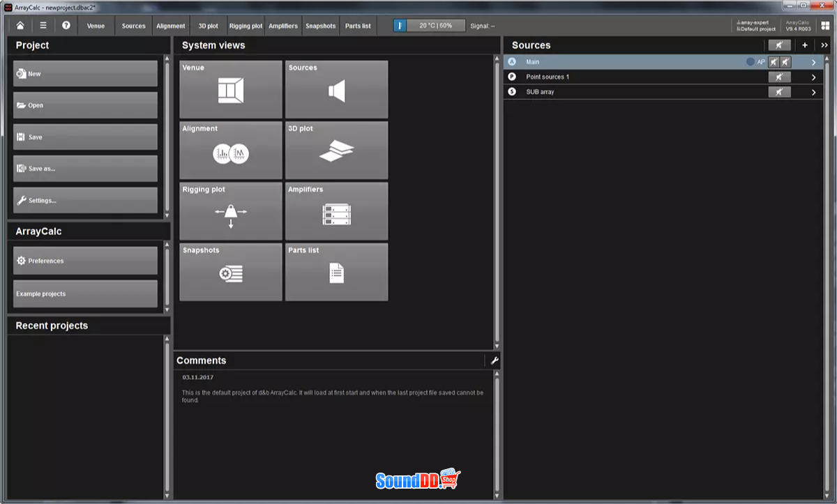Click the Save as... button
Screen dimensions: 837x504
tap(85, 169)
